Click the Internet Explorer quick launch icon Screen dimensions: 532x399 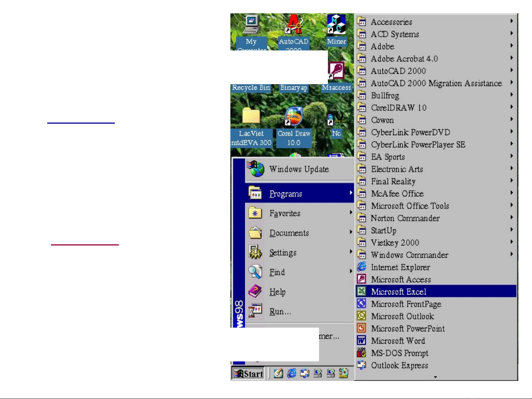292,373
